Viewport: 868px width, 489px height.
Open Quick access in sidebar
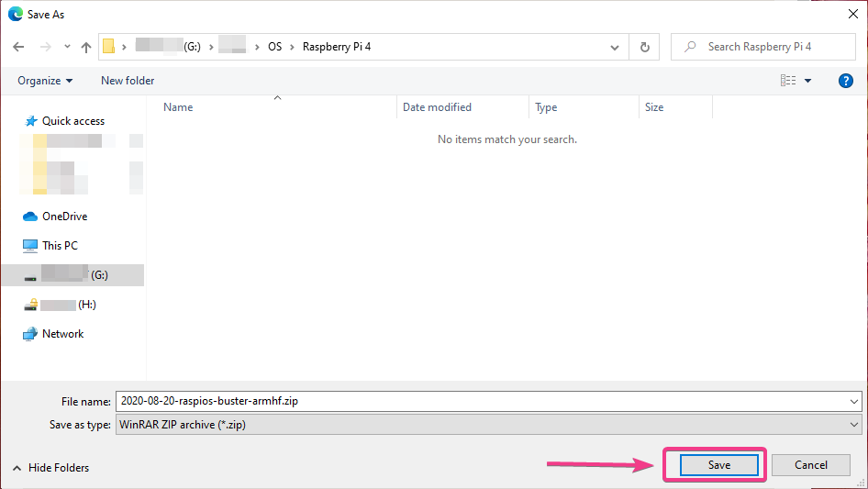coord(72,121)
